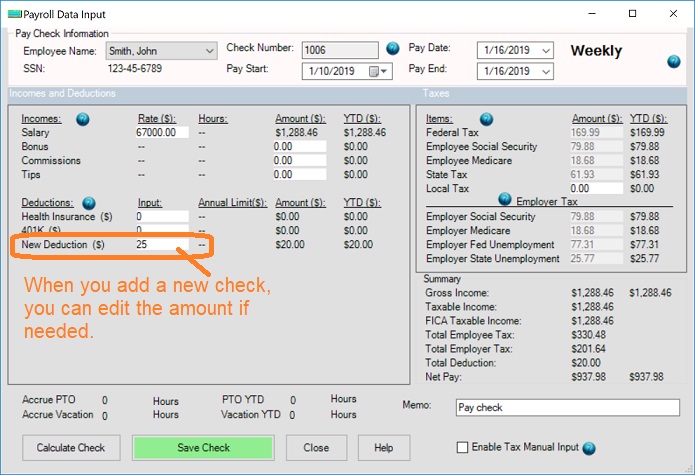Click the help icon beside Enable Tax Manual Input

coord(588,448)
